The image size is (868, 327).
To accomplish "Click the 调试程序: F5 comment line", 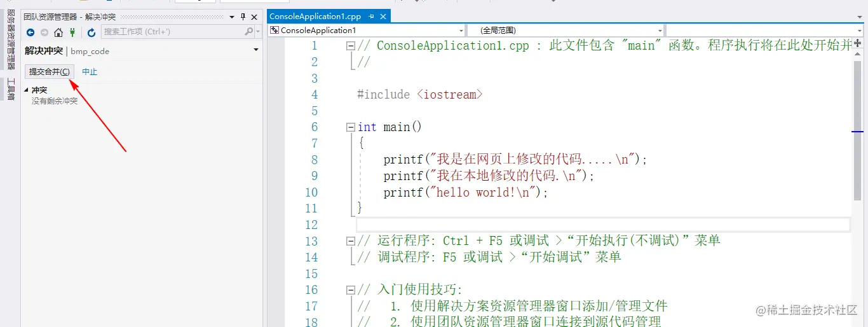I will tap(489, 257).
